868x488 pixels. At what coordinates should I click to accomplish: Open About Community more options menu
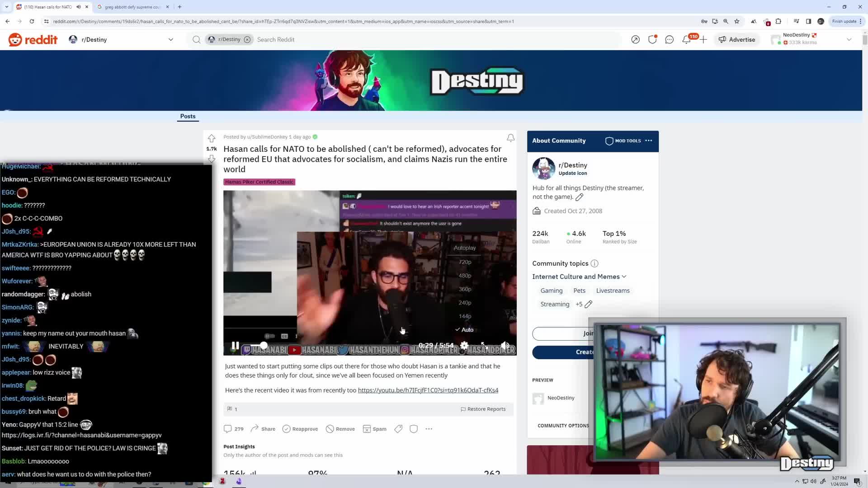pos(649,141)
